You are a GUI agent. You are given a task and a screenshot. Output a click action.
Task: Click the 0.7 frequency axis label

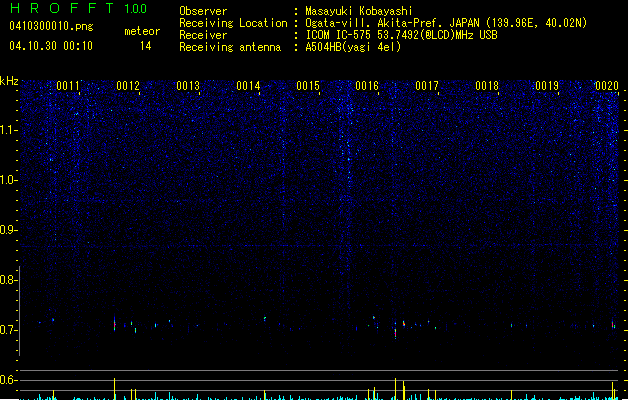point(9,330)
